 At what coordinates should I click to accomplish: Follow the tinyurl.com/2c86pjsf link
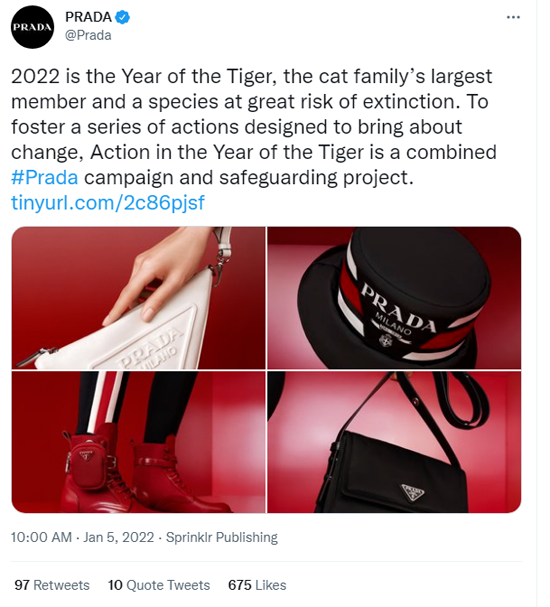(108, 202)
